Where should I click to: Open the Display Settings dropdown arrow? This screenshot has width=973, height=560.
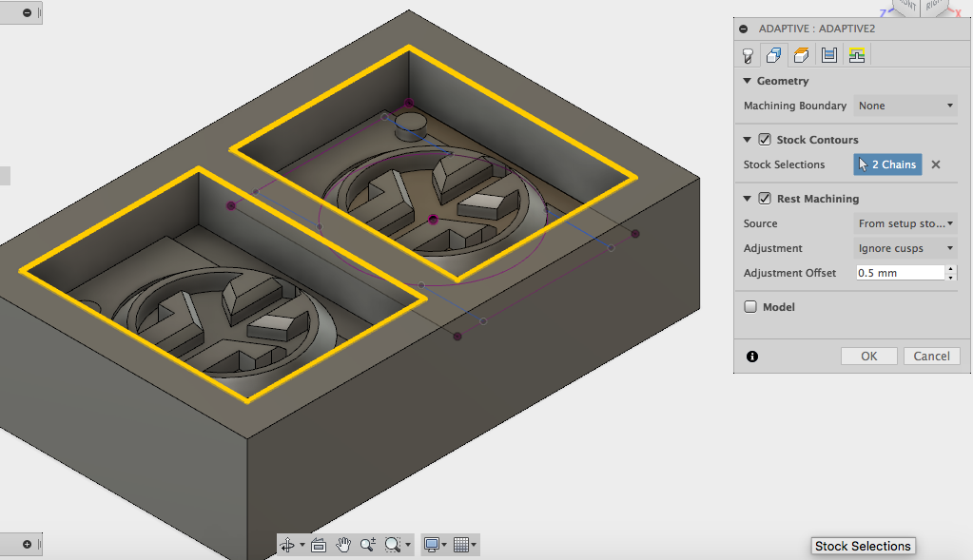click(x=443, y=545)
